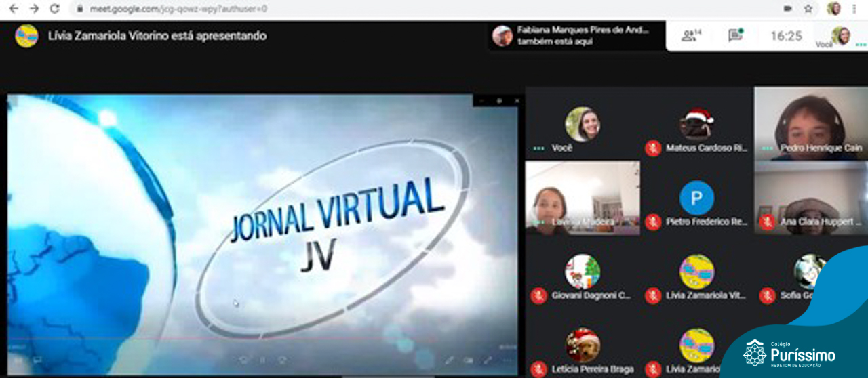Open more options on the presentation player
Viewport: 868px width, 378px height.
(x=507, y=360)
